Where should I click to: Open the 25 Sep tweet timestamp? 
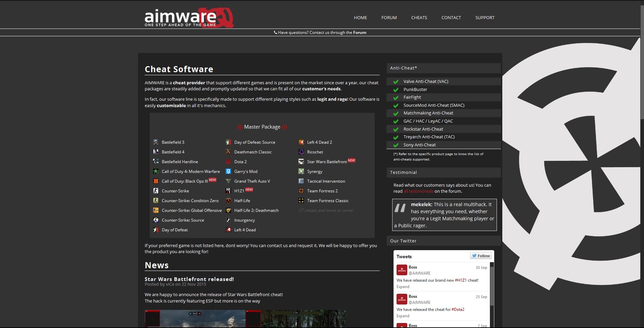point(481,297)
